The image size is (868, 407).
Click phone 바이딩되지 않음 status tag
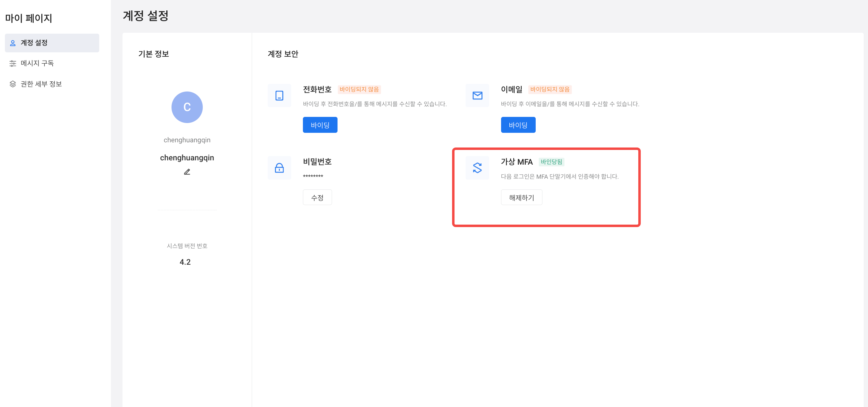coord(359,89)
